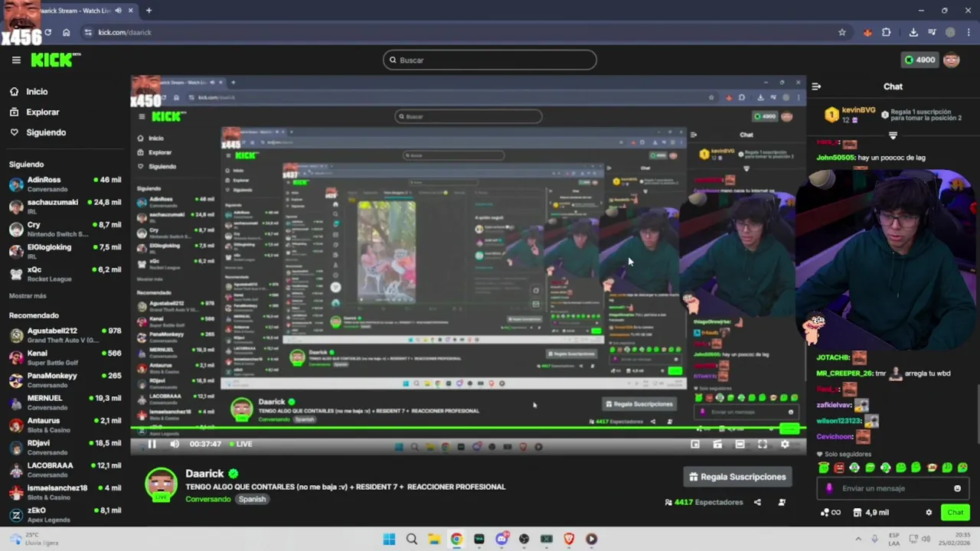Open sachauzumaki channel in sidebar
980x551 pixels.
64,207
